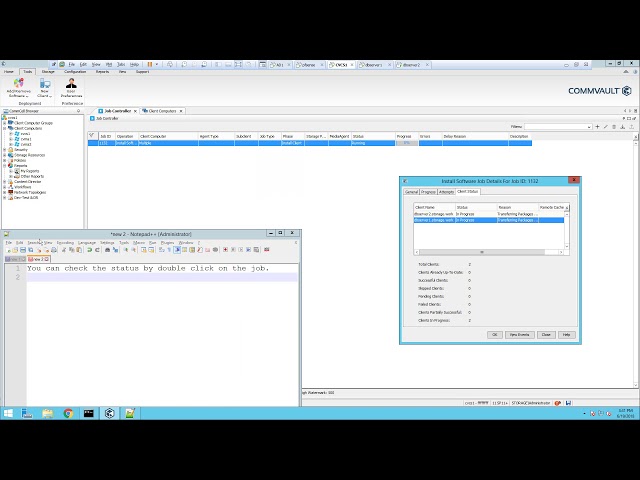This screenshot has width=640, height=480.
Task: Open Add/Remove Software in Deployment group
Action: (18, 87)
